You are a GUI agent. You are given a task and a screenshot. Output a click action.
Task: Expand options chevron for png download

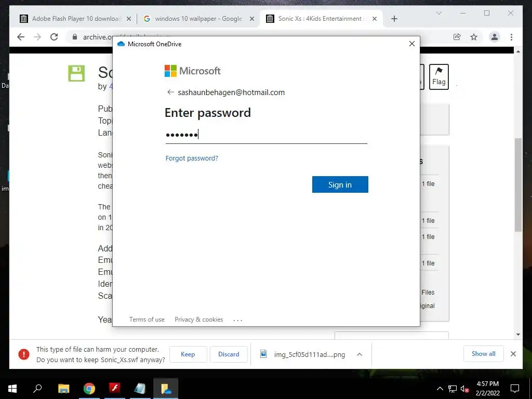(360, 354)
